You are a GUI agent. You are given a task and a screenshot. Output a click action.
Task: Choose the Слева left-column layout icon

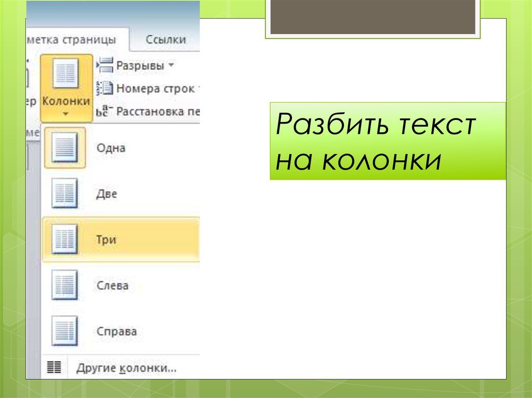tap(64, 285)
